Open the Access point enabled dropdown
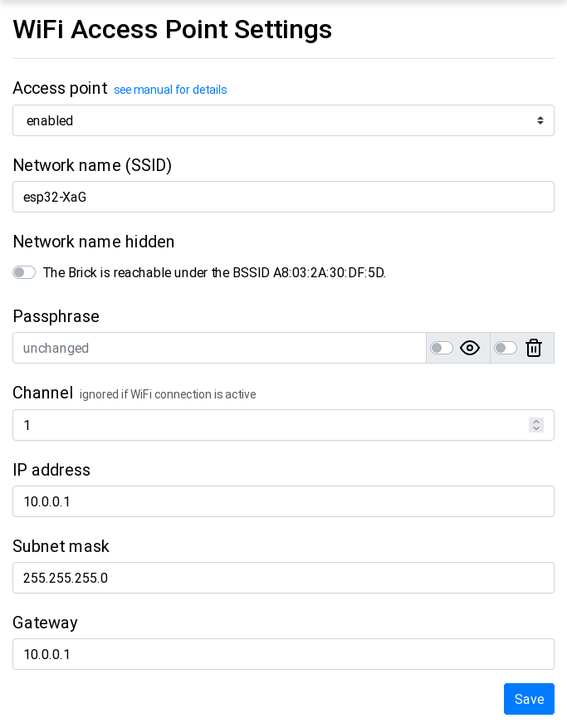The width and height of the screenshot is (567, 728). [283, 120]
